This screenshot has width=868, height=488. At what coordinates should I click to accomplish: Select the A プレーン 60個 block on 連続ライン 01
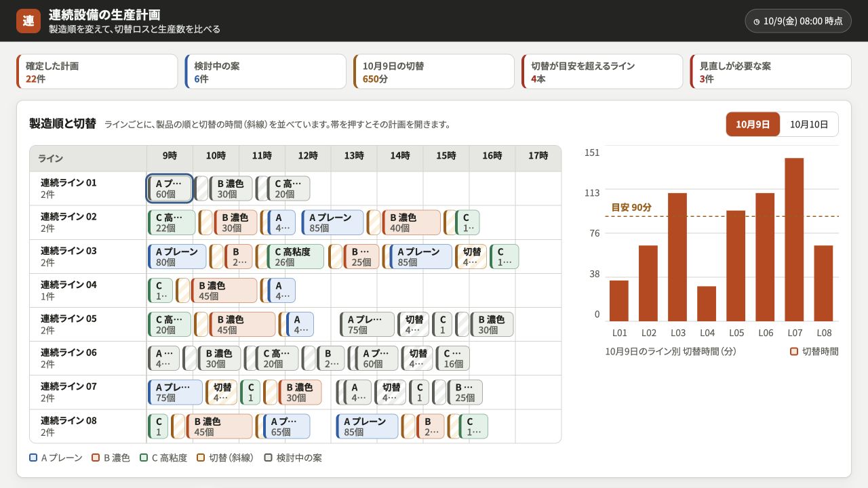coord(170,188)
